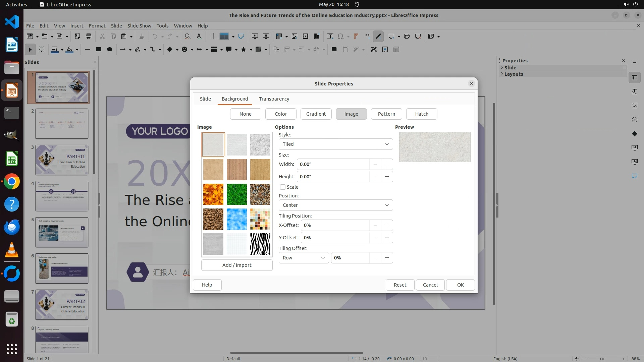644x362 pixels.
Task: Open the Navigator sidebar panel icon
Action: [634, 120]
